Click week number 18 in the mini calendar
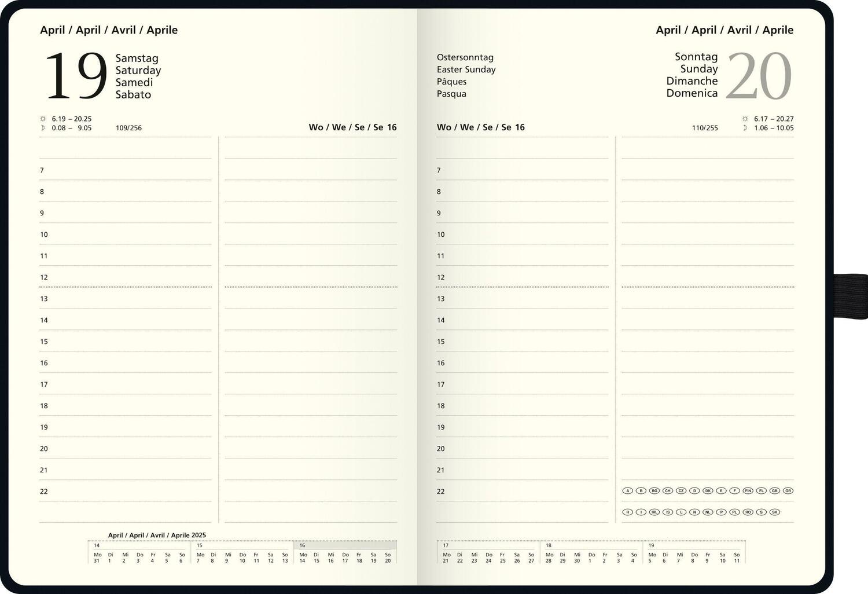 [549, 545]
